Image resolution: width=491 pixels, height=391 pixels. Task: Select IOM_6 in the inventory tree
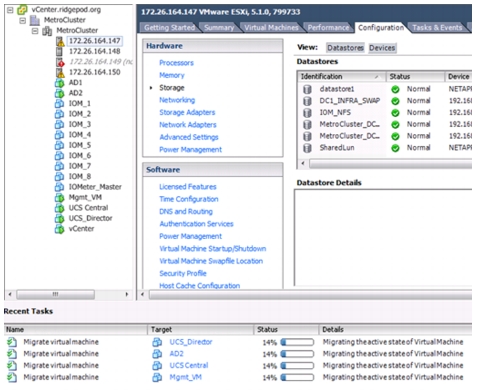pyautogui.click(x=80, y=156)
